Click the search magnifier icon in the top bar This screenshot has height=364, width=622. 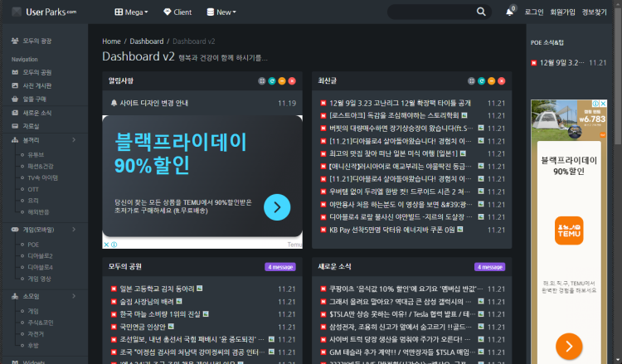coord(482,12)
